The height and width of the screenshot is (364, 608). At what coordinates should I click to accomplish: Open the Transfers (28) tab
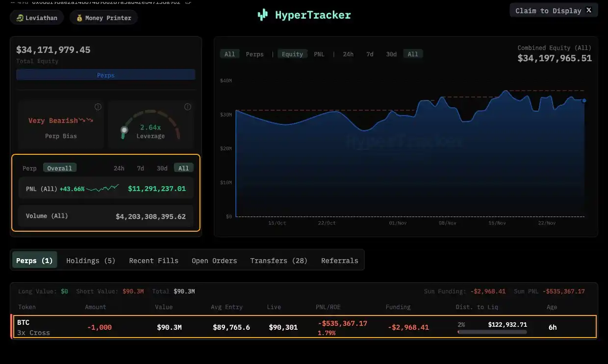click(279, 261)
